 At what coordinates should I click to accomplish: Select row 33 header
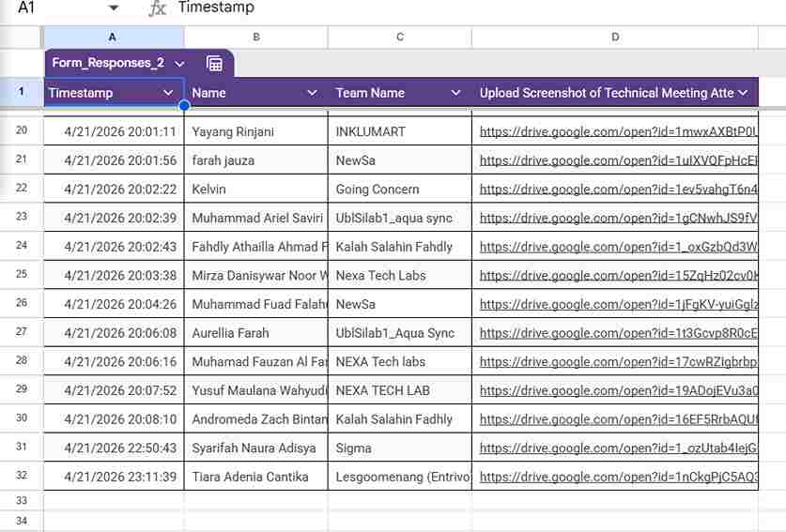coord(22,500)
